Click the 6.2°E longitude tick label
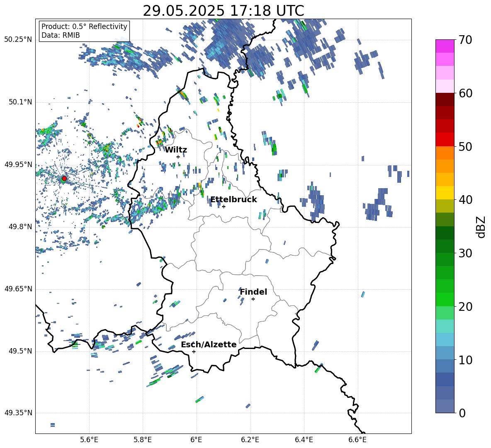The image size is (491, 448). [250, 440]
